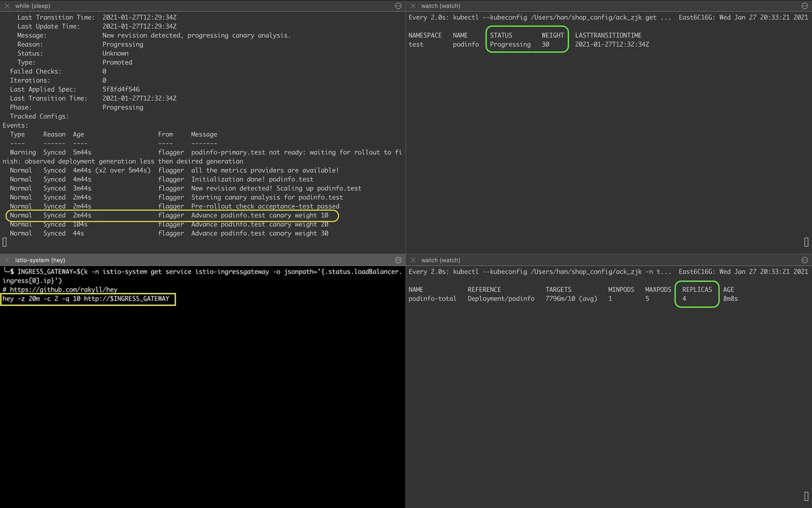Screen dimensions: 812x508
Task: Click message 'New revision detected, progressing canary analysis.'
Action: tap(197, 35)
